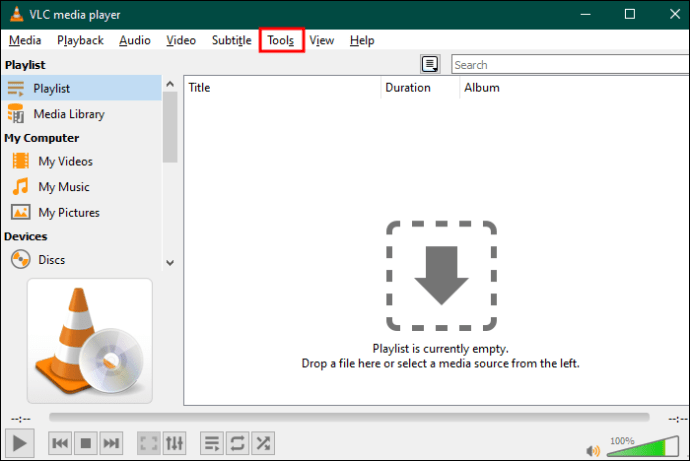Skip to previous media track
The width and height of the screenshot is (690, 461).
click(60, 443)
